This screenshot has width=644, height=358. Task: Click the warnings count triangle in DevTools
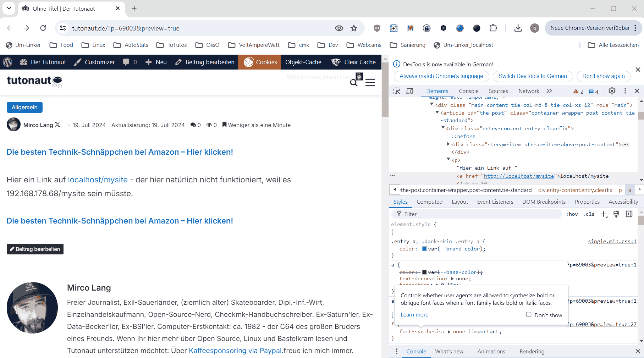(578, 92)
